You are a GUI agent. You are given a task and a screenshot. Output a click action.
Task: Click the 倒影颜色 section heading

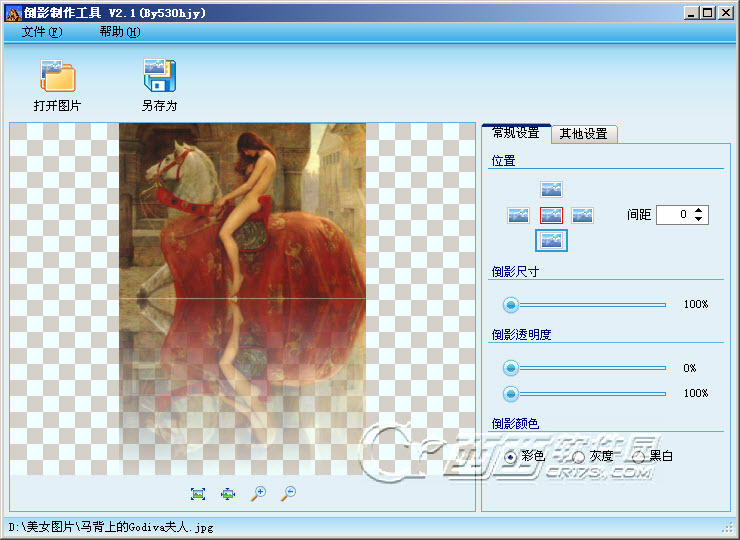pyautogui.click(x=515, y=423)
